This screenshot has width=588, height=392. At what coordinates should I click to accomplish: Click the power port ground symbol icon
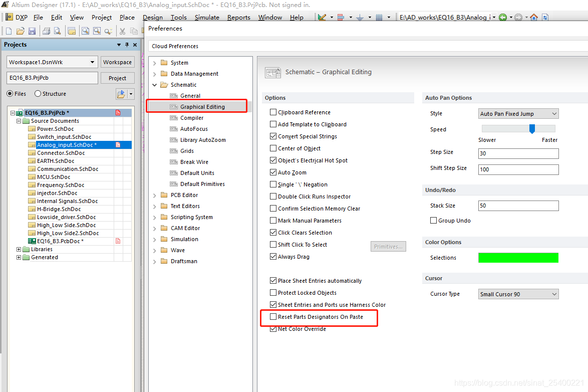[360, 18]
